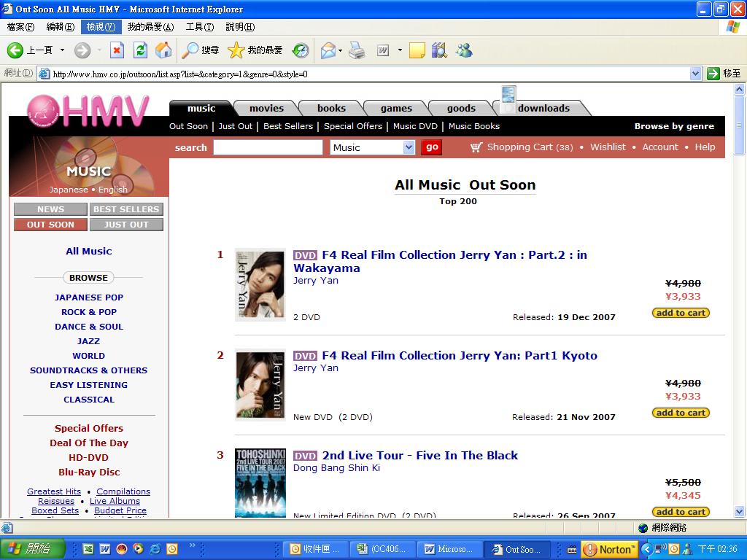Open the Home page icon
Image resolution: width=747 pixels, height=560 pixels.
click(163, 50)
